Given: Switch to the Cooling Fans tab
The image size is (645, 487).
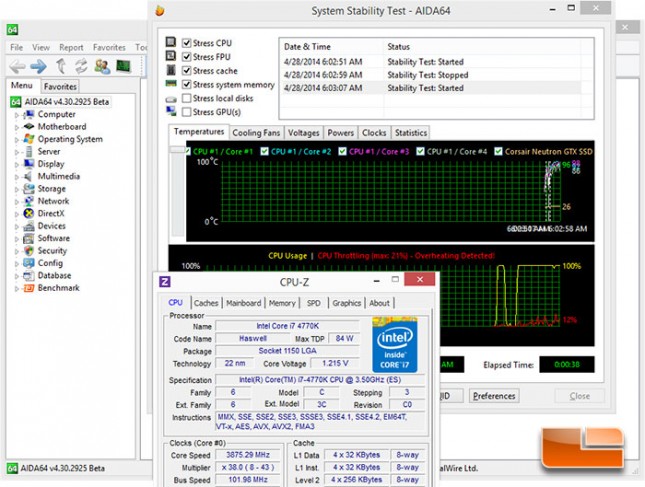Looking at the screenshot, I should 256,133.
